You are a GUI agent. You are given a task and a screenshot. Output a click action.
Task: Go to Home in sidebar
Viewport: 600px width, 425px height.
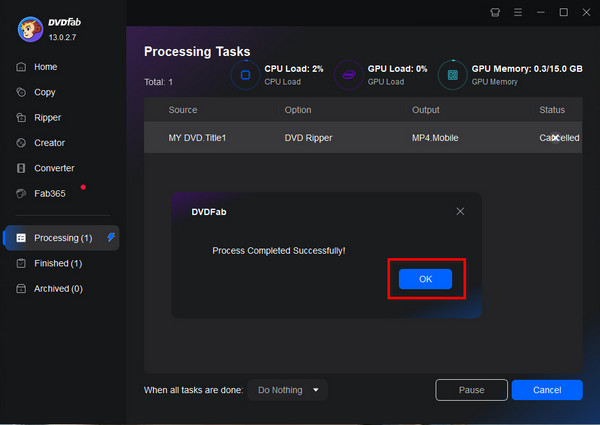click(46, 67)
